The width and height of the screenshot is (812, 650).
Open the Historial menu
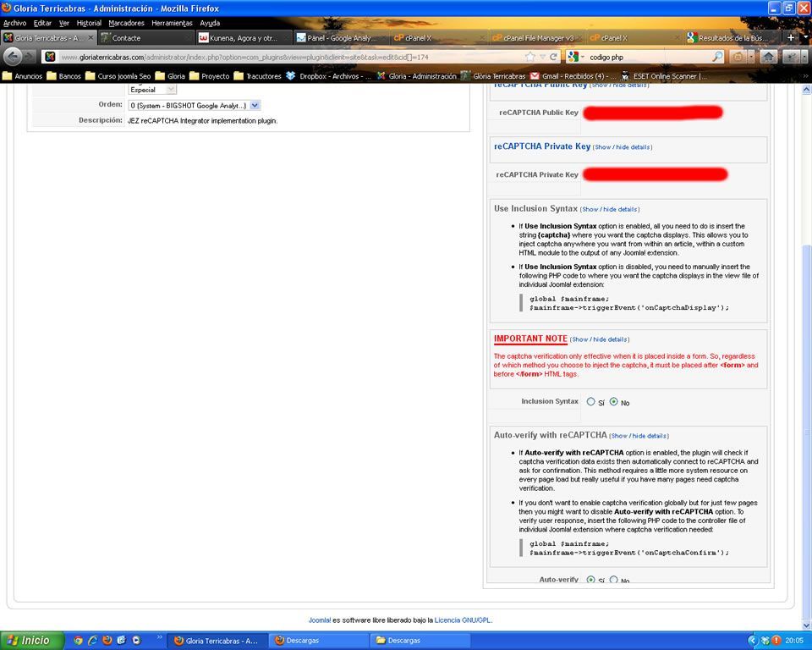tap(89, 23)
